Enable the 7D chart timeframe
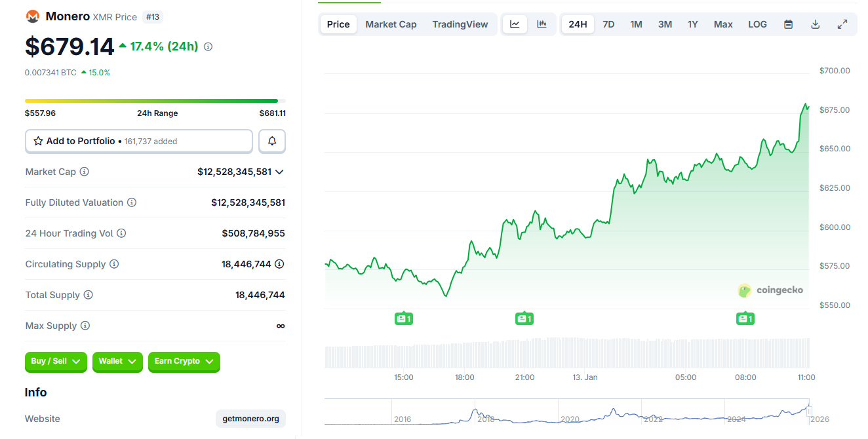Viewport: 868px width, 439px height. pos(608,24)
